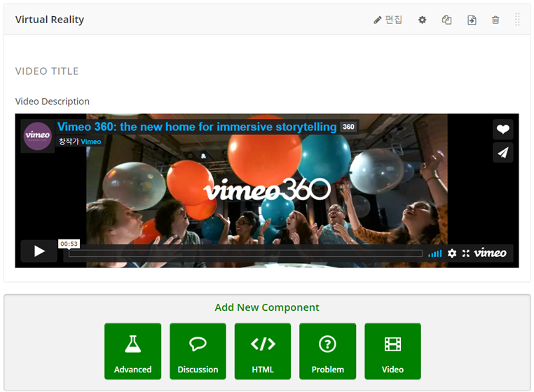Click the 00:53 timestamp tooltip

click(69, 244)
